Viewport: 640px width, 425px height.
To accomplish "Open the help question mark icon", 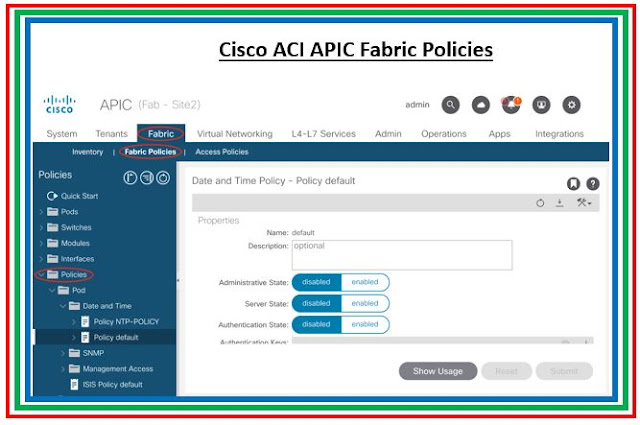I will click(593, 184).
